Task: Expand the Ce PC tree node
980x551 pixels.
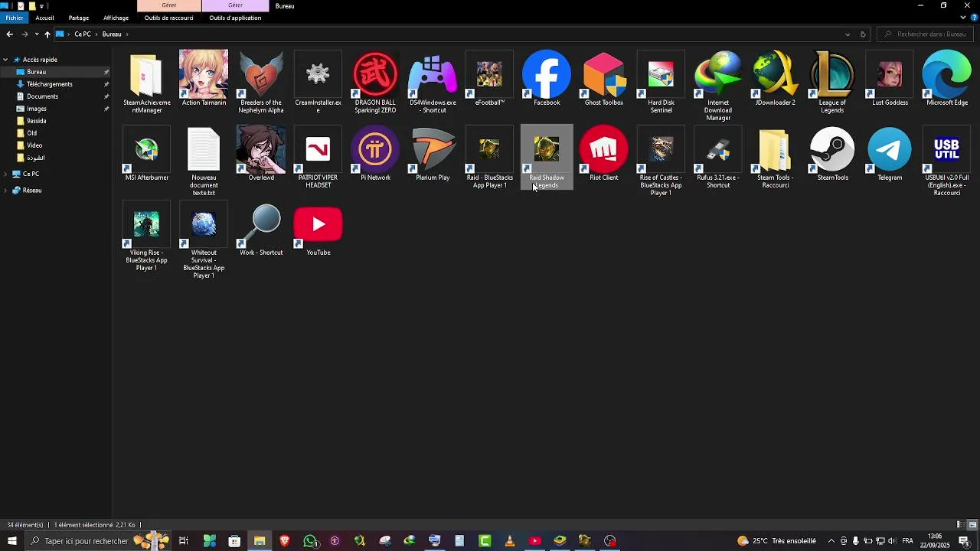Action: (x=5, y=174)
